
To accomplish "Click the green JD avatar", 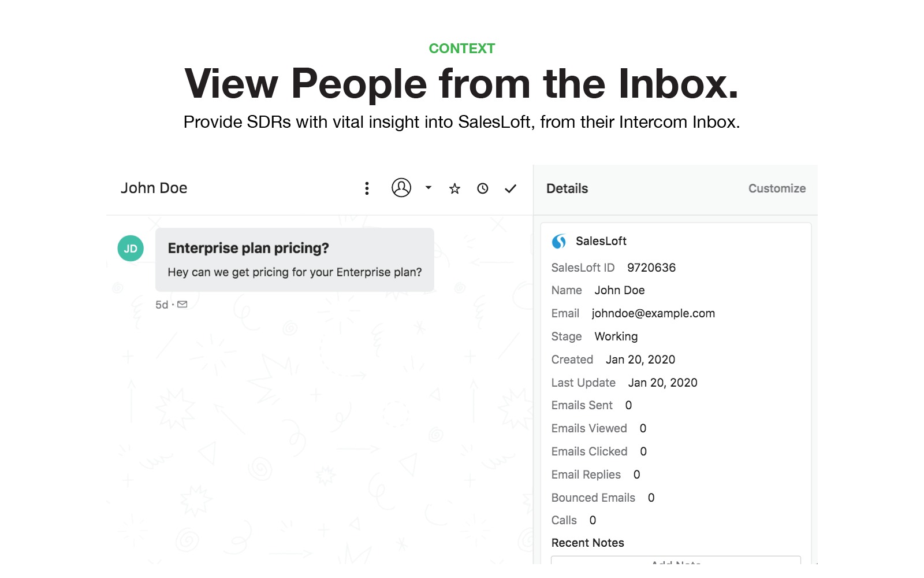I will pos(131,249).
